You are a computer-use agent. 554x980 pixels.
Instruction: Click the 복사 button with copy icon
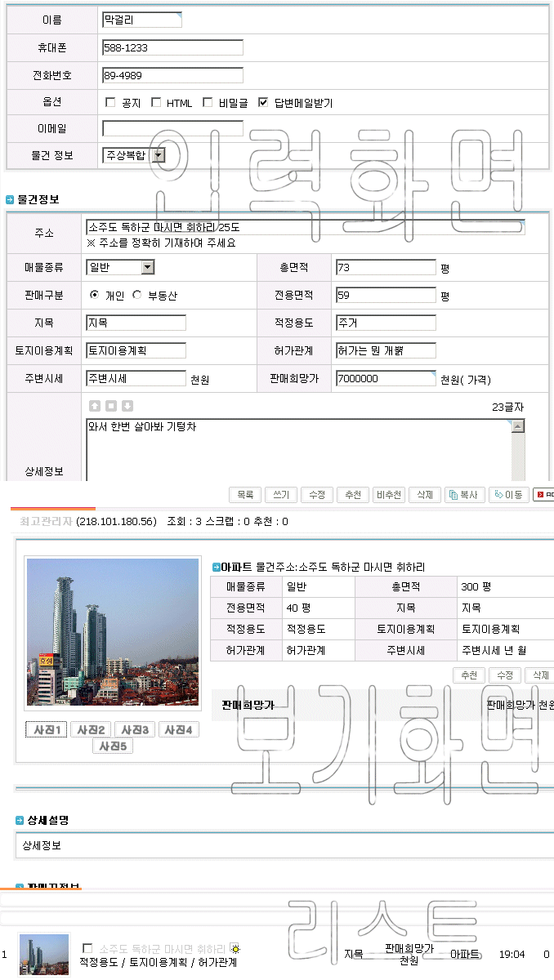464,495
